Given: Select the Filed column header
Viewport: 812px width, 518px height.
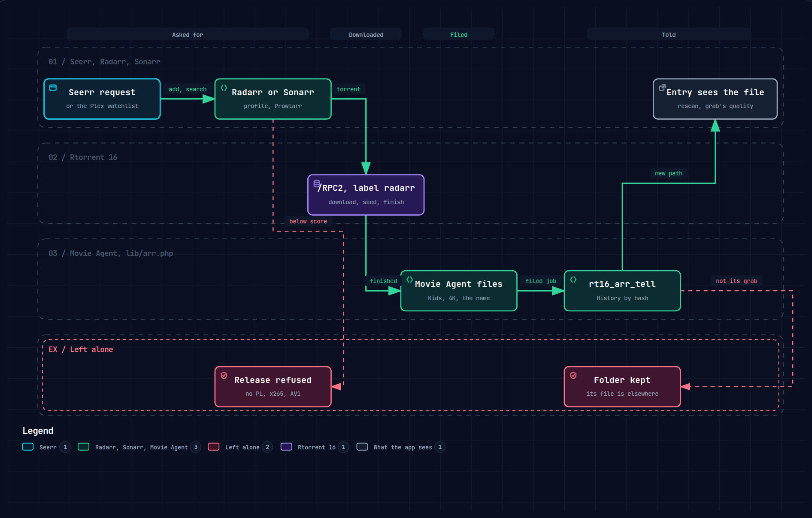Looking at the screenshot, I should 459,35.
